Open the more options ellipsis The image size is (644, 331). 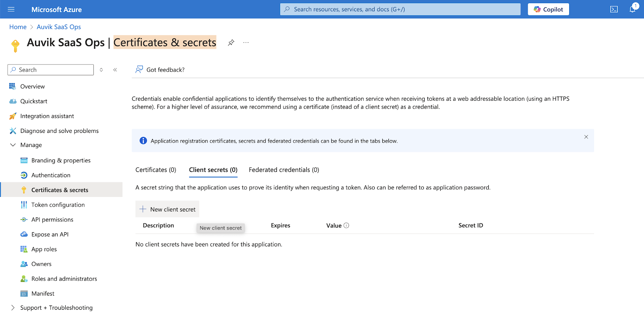pos(246,43)
